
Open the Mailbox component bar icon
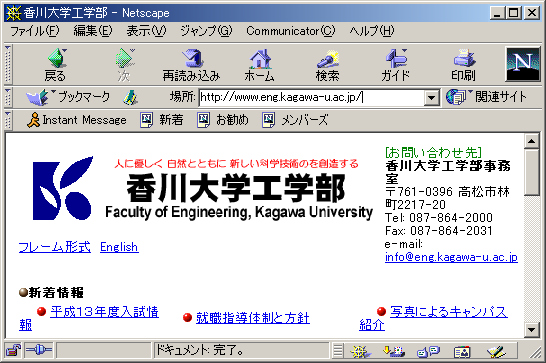pos(393,351)
